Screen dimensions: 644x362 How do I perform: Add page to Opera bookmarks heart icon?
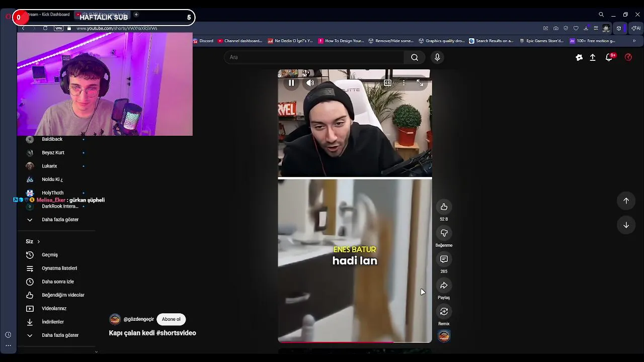(x=576, y=28)
